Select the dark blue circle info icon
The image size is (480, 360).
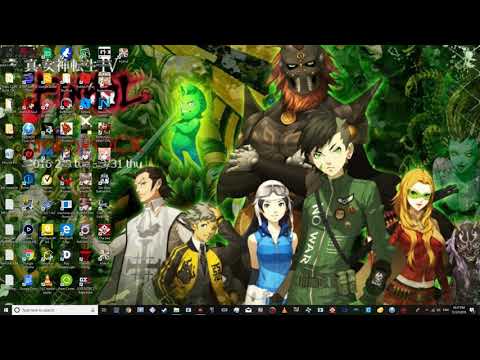(28, 179)
